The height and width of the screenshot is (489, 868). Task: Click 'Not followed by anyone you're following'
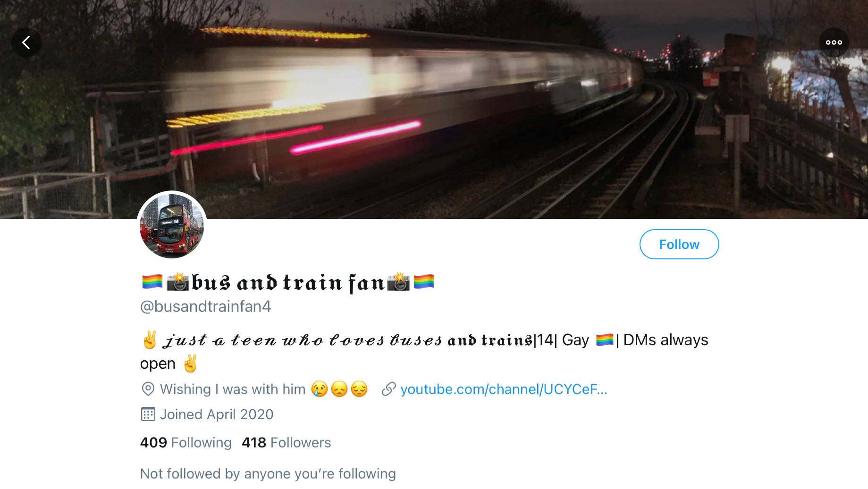268,473
